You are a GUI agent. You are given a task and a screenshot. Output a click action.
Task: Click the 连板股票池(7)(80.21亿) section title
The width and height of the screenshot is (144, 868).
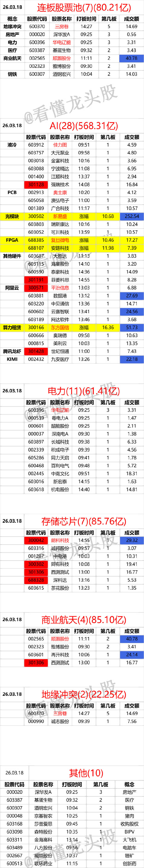[84, 7]
